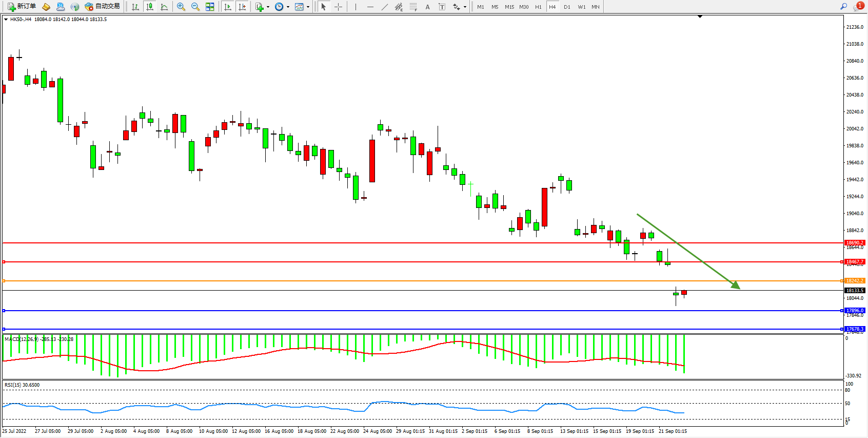Click the orange 18242.2 price level label
Image resolution: width=868 pixels, height=438 pixels.
pos(855,281)
